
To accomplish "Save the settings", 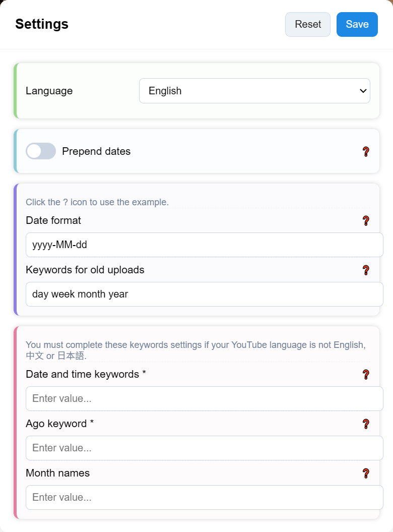I will pyautogui.click(x=357, y=25).
